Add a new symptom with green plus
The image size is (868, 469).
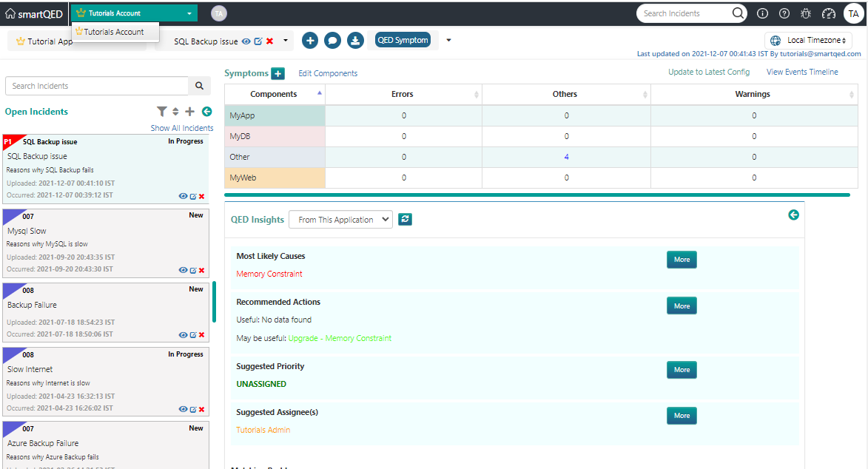coord(277,73)
